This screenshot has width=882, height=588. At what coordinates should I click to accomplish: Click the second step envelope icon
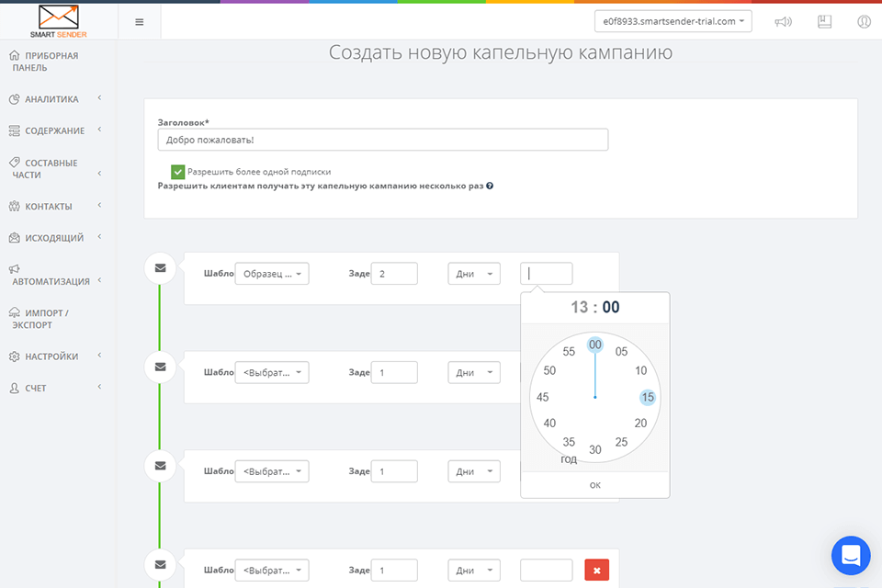point(160,367)
